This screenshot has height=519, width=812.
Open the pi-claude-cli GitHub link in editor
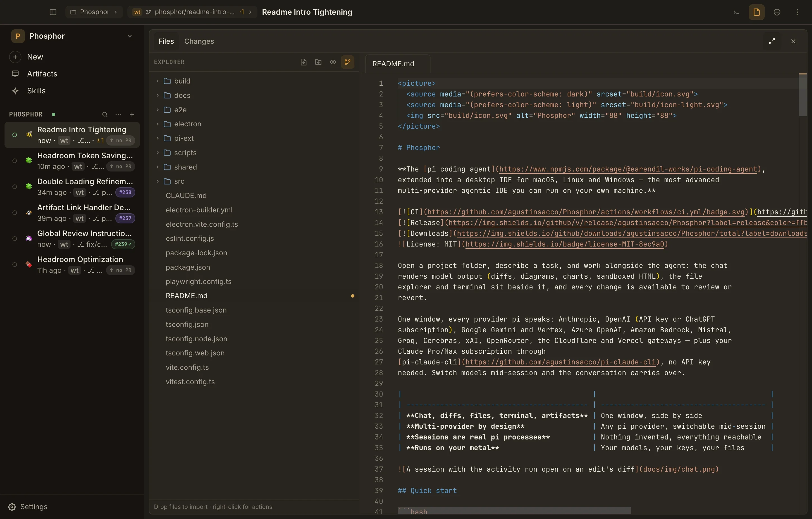pos(561,362)
